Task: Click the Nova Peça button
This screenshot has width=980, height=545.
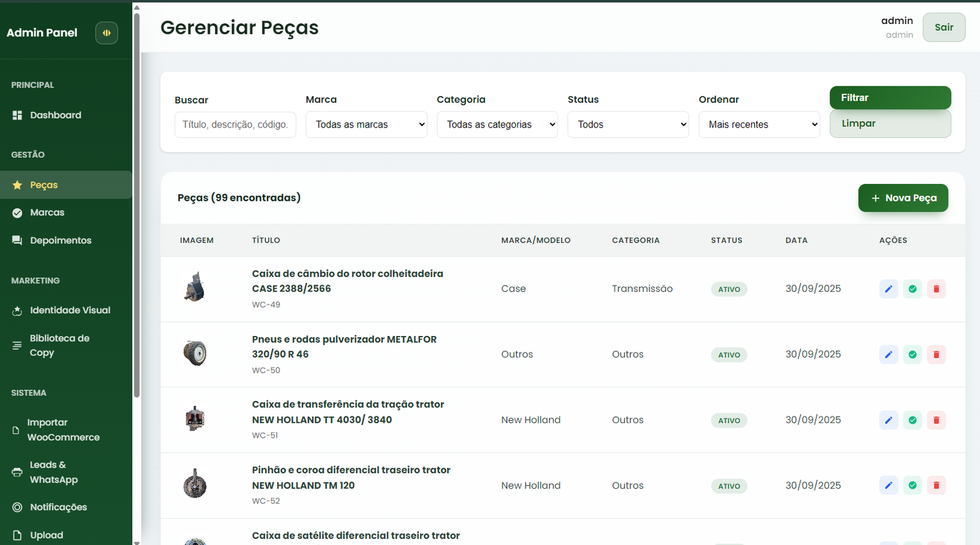Action: tap(903, 198)
